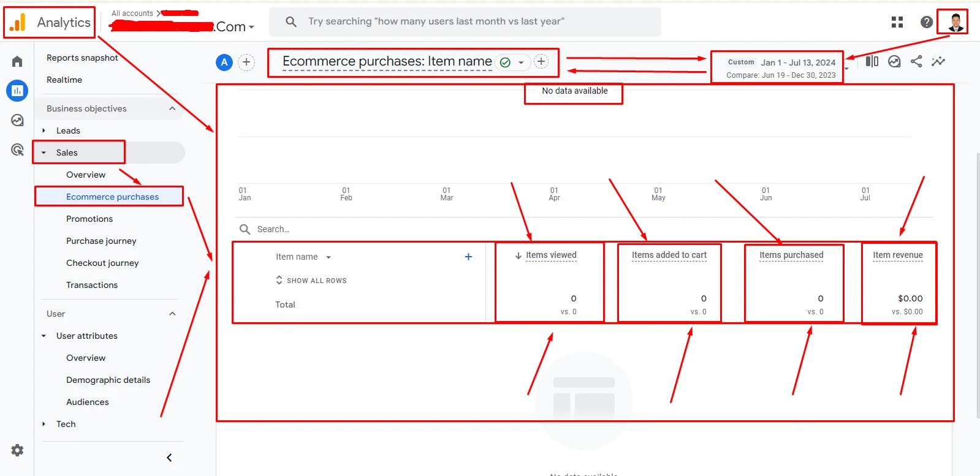The height and width of the screenshot is (476, 980).
Task: Add a new comparison next to segment A
Action: (246, 62)
